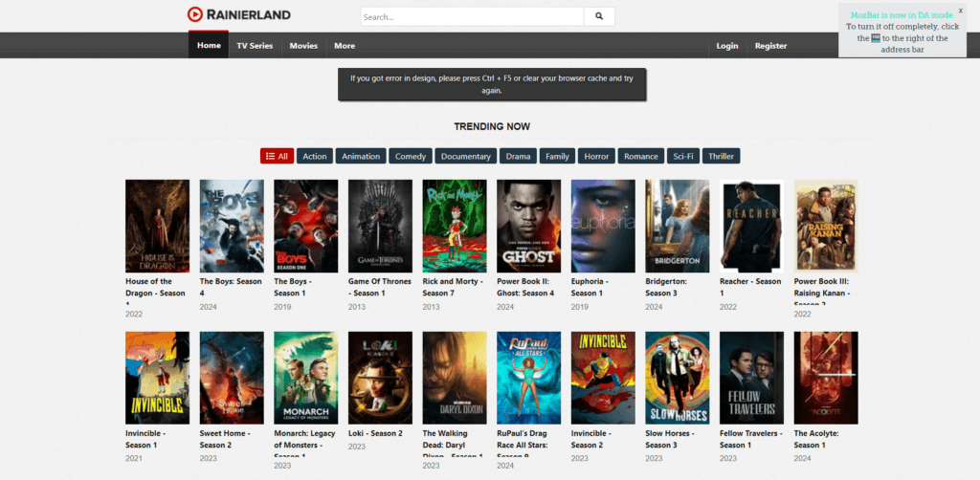Open the Reacher Season 1 poster
The image size is (980, 480).
click(751, 226)
